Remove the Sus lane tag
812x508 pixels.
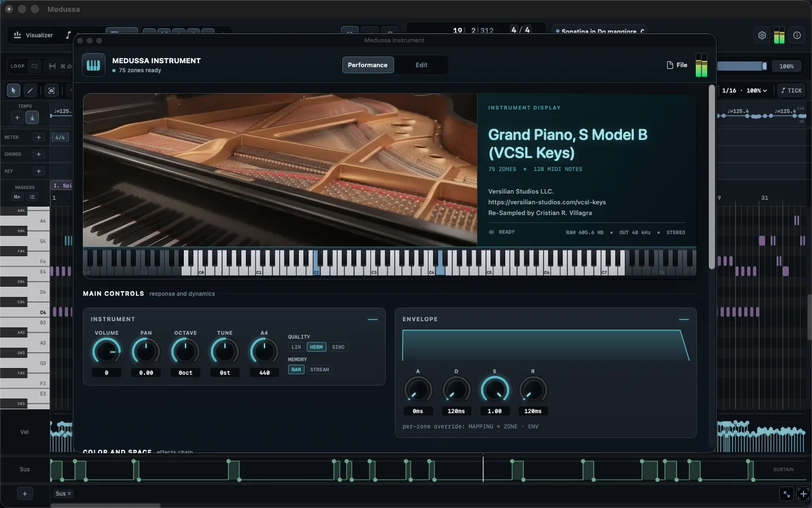pos(69,493)
